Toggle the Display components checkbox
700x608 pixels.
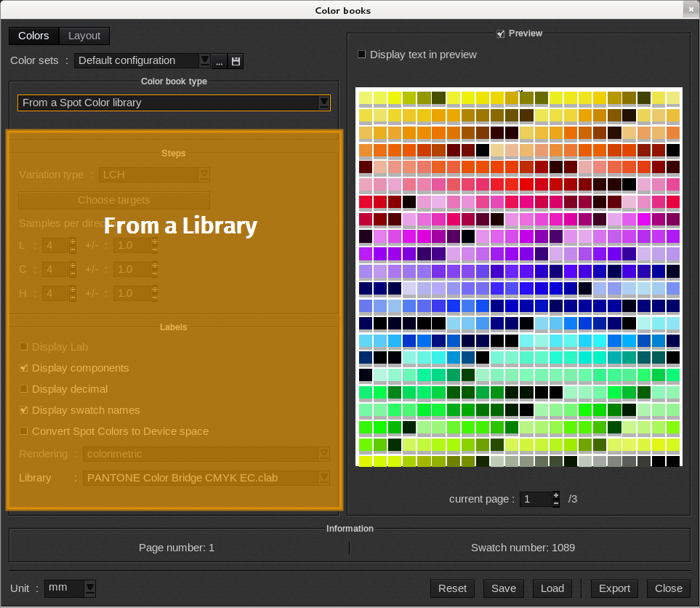click(24, 368)
